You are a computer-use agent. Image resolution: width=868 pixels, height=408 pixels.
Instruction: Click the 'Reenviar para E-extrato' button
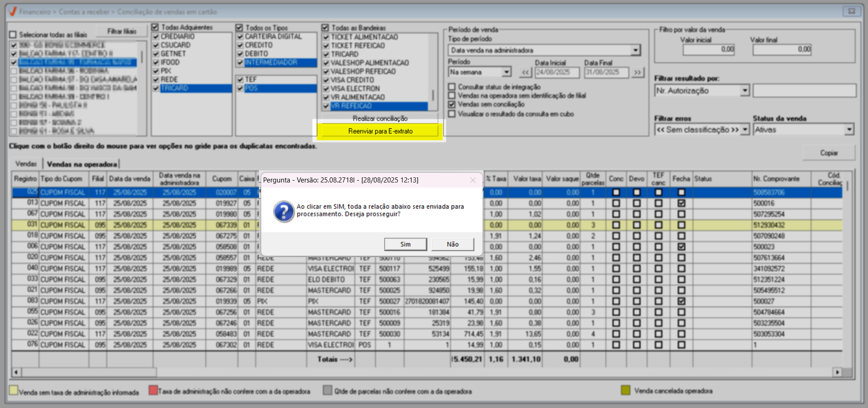(380, 131)
